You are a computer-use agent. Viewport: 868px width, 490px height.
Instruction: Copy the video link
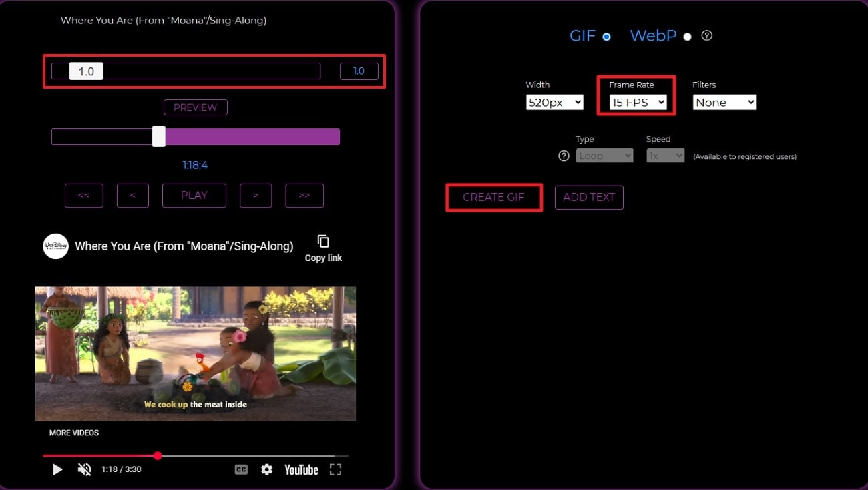click(323, 248)
